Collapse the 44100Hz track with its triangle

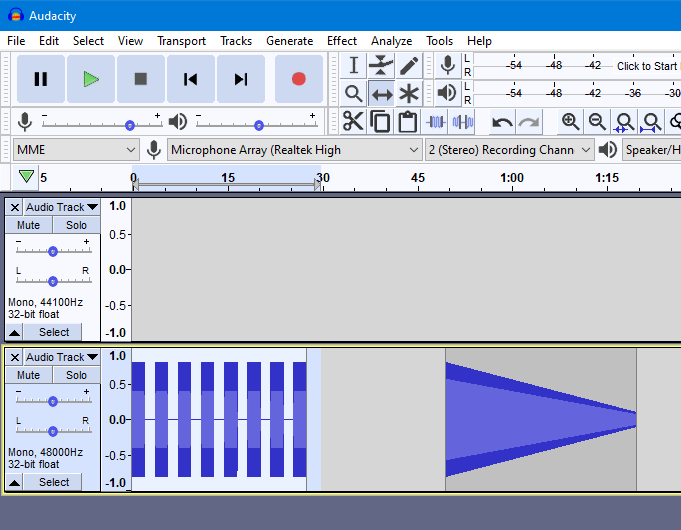coord(14,332)
